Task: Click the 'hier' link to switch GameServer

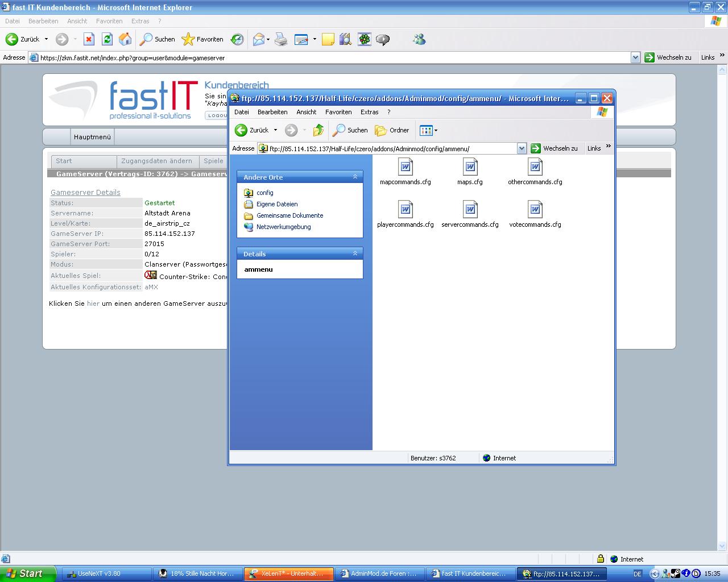Action: click(93, 304)
